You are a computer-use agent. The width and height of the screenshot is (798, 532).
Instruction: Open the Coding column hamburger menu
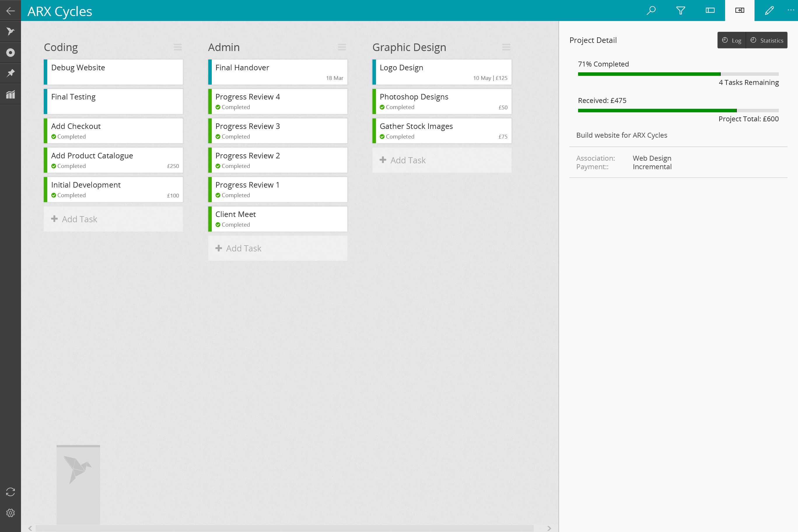[177, 47]
